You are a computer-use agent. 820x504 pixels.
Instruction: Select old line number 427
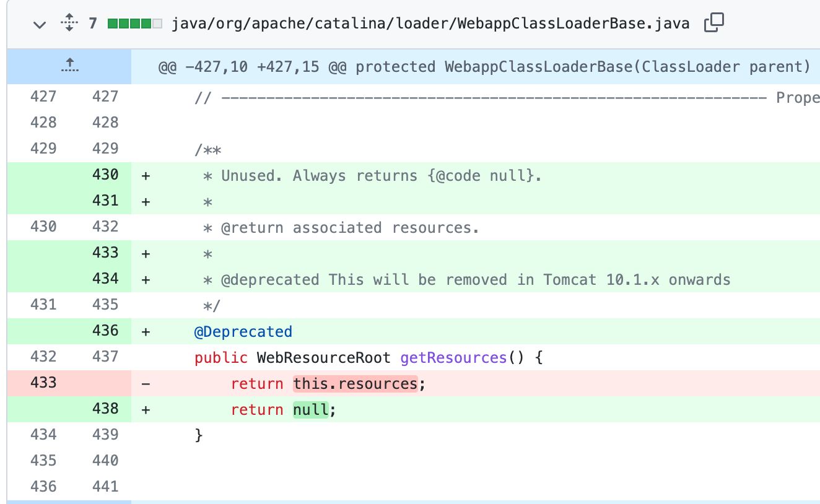coord(43,97)
